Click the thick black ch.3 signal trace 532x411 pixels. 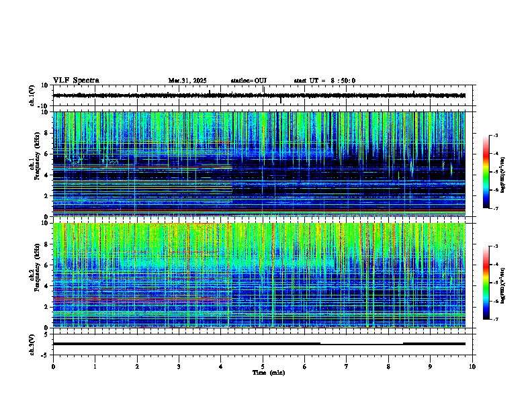pyautogui.click(x=259, y=344)
